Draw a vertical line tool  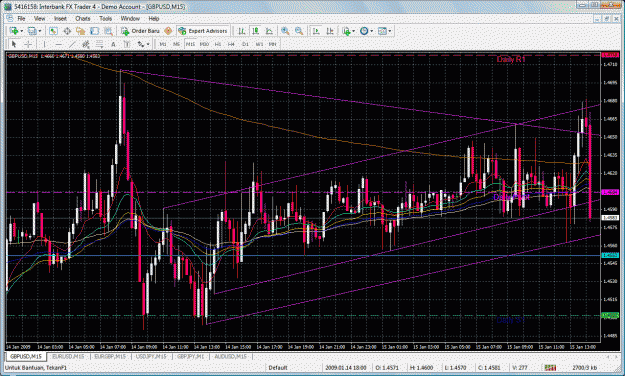(44, 44)
